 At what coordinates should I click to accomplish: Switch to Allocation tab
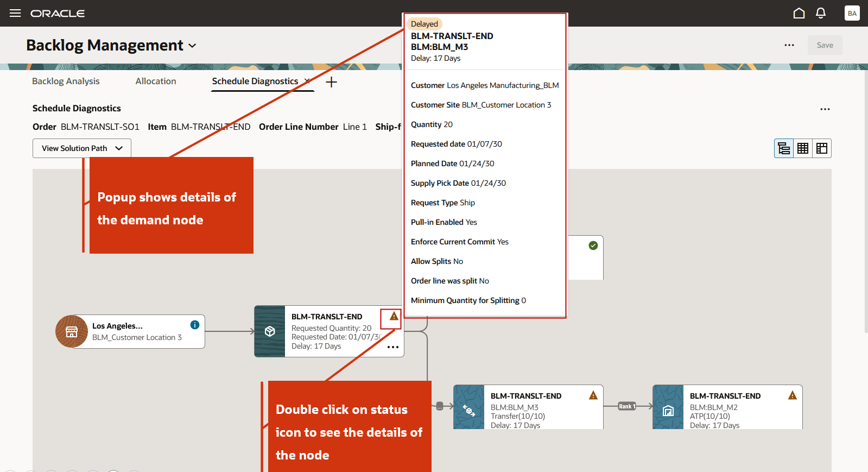[156, 81]
